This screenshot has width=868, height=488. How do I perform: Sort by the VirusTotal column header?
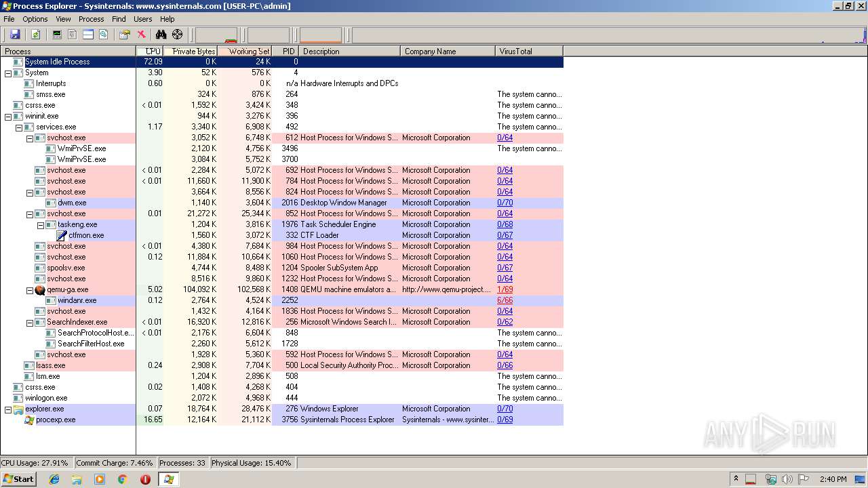[x=530, y=51]
